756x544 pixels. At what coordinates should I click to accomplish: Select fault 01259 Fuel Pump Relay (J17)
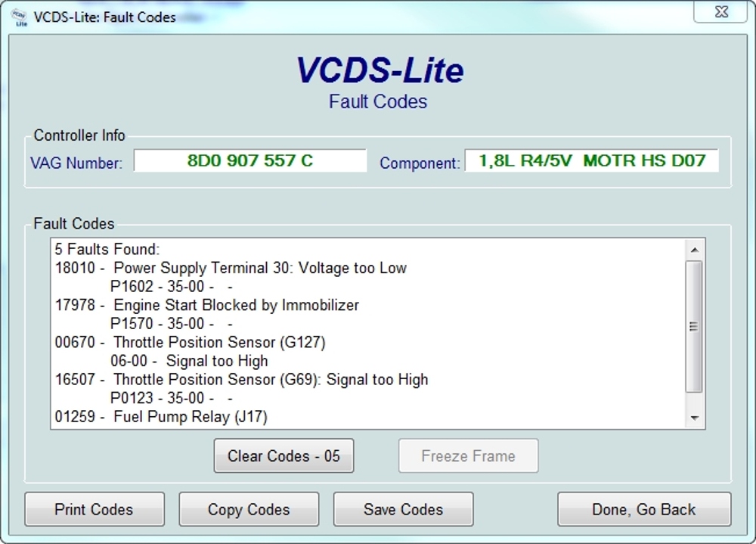coord(161,417)
